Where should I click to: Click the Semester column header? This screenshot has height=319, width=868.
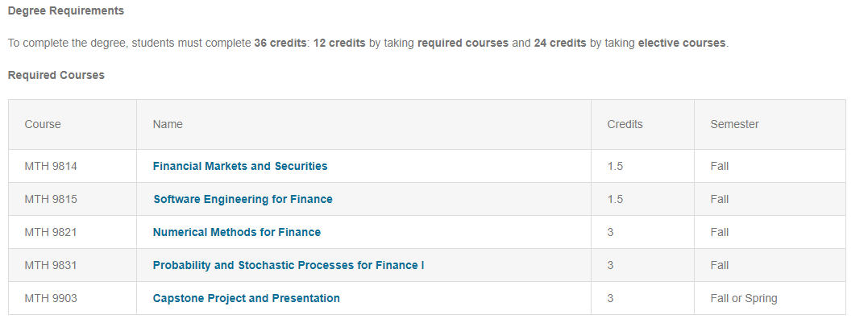point(734,124)
